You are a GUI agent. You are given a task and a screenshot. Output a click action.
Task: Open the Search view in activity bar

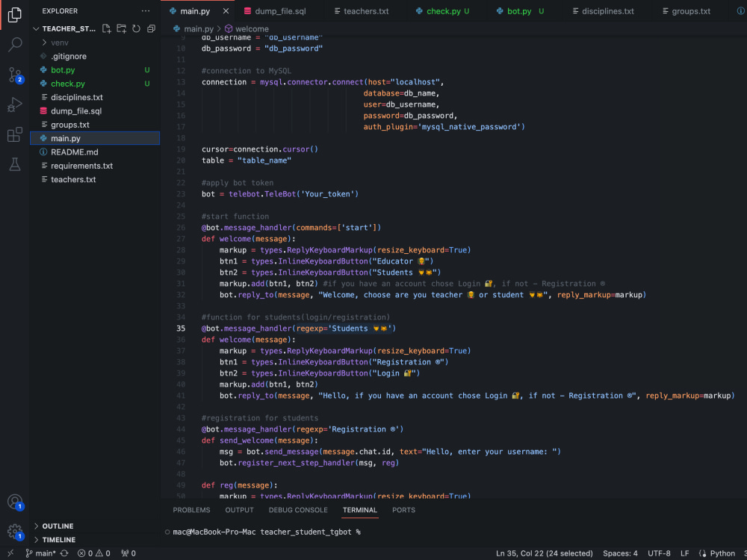14,45
